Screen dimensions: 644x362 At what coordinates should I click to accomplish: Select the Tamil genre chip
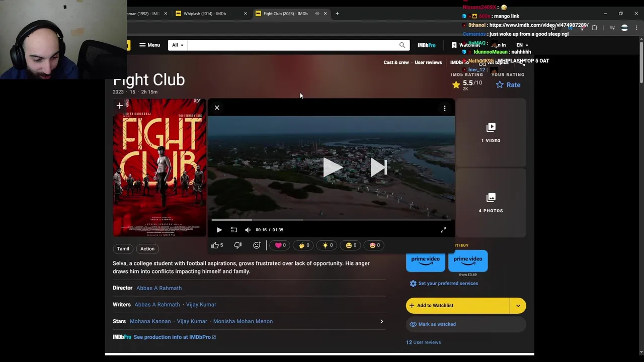coord(123,249)
